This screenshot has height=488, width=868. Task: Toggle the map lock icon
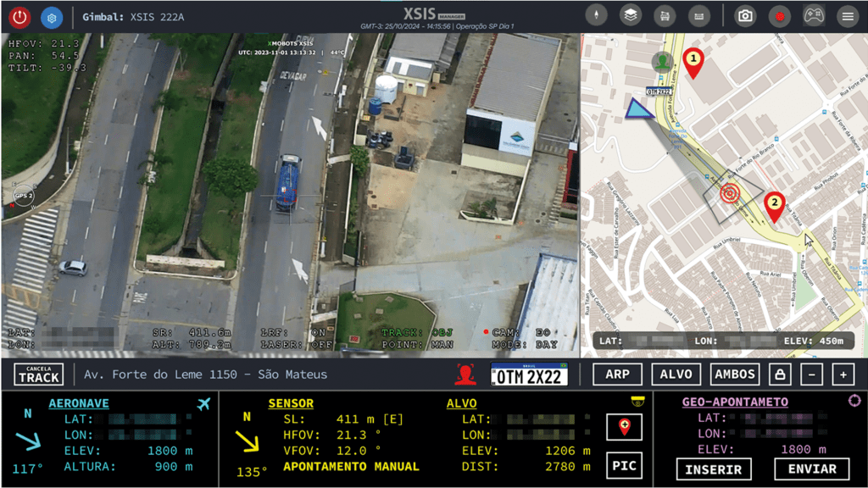point(779,374)
